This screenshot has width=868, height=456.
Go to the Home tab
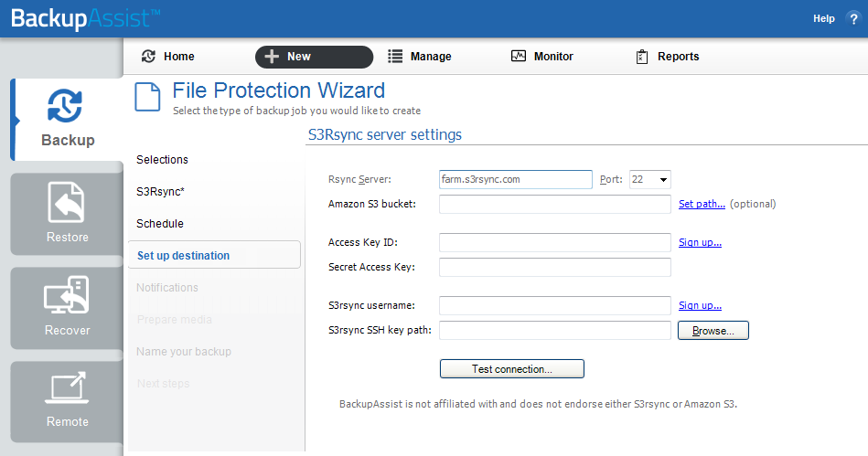[x=168, y=57]
